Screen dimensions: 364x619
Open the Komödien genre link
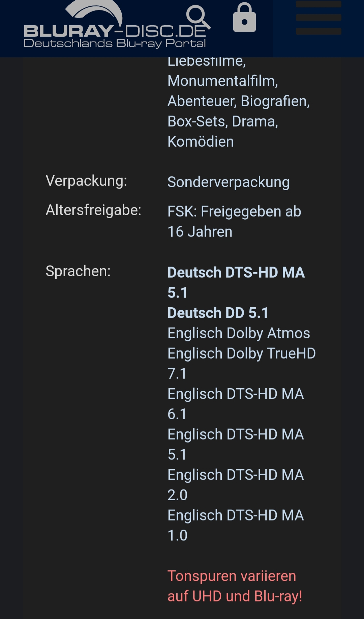click(x=201, y=142)
